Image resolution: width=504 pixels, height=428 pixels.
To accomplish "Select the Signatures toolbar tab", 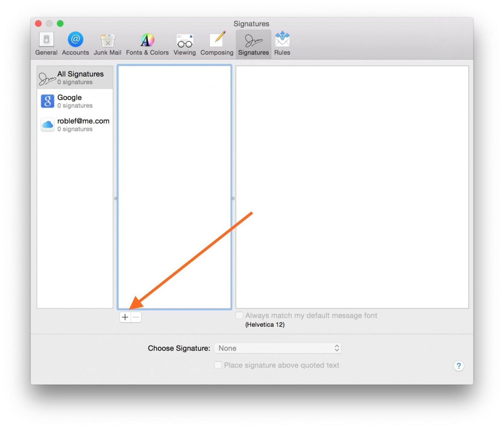I will (253, 44).
